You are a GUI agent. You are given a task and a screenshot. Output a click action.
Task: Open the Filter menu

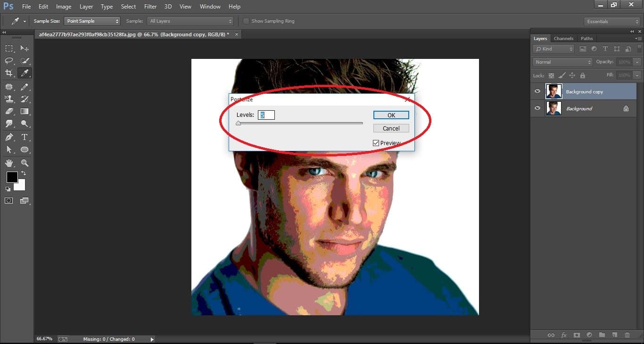tap(150, 6)
